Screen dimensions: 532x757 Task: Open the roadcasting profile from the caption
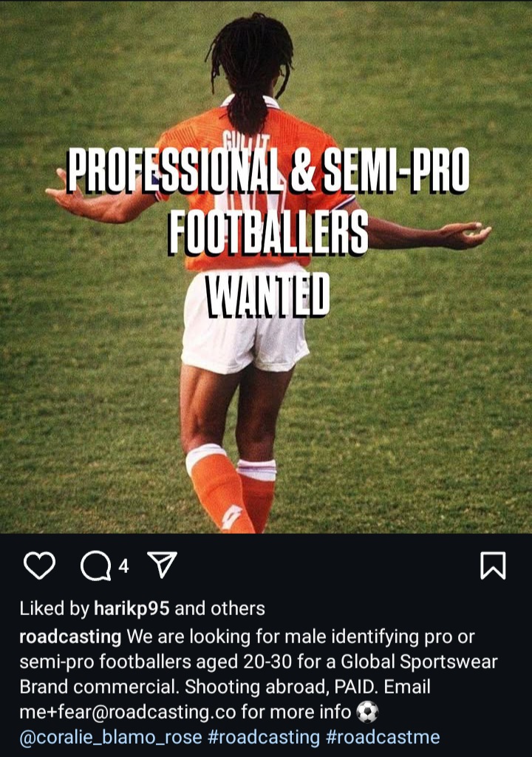pos(70,637)
